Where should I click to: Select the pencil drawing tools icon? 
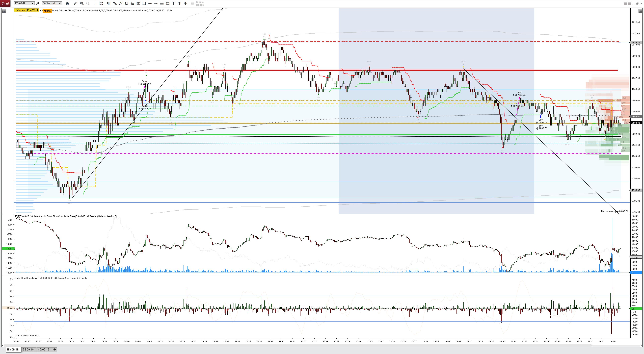[75, 3]
